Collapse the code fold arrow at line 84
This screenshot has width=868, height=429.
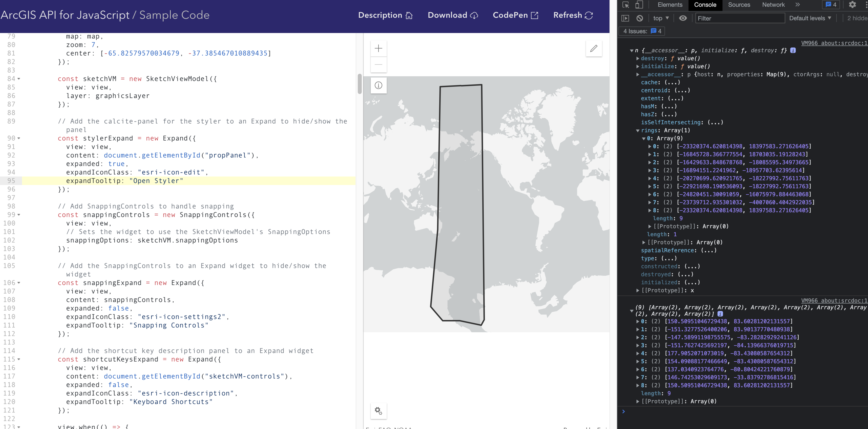[19, 79]
